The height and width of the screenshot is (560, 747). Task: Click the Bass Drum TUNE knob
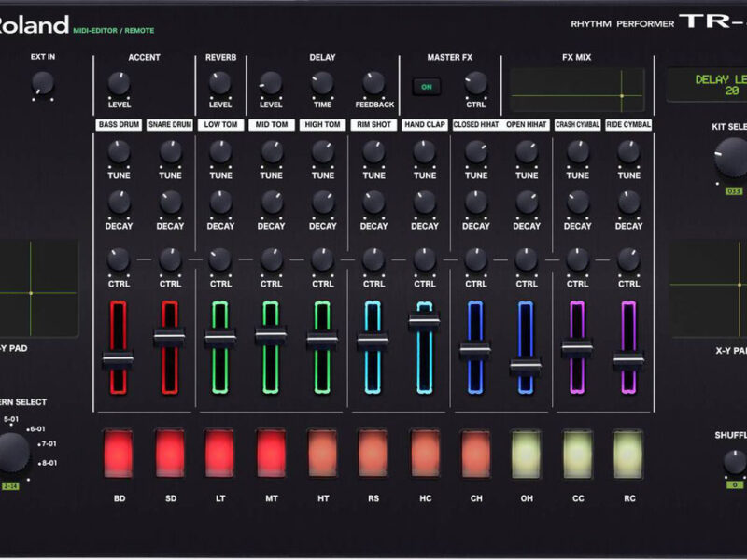click(x=119, y=151)
